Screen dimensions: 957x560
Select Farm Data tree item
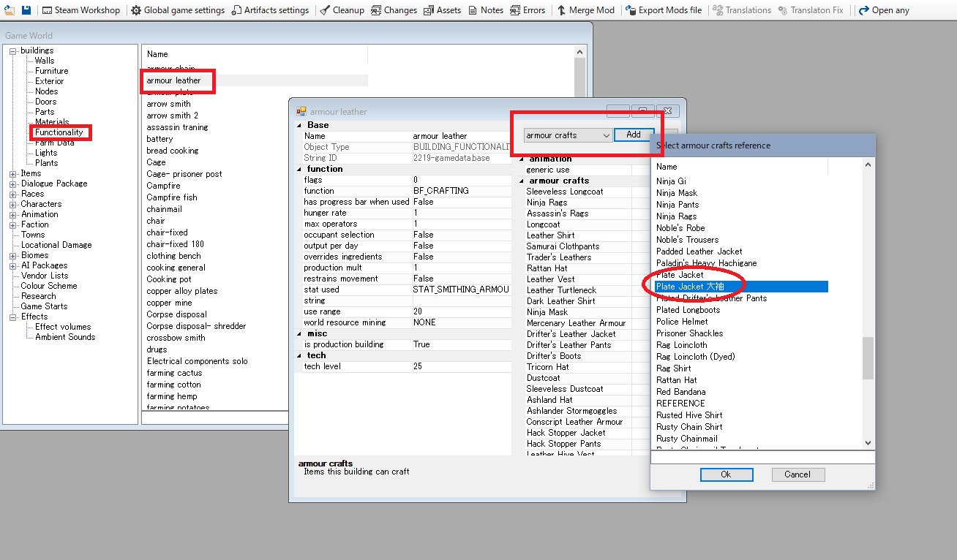tap(55, 143)
